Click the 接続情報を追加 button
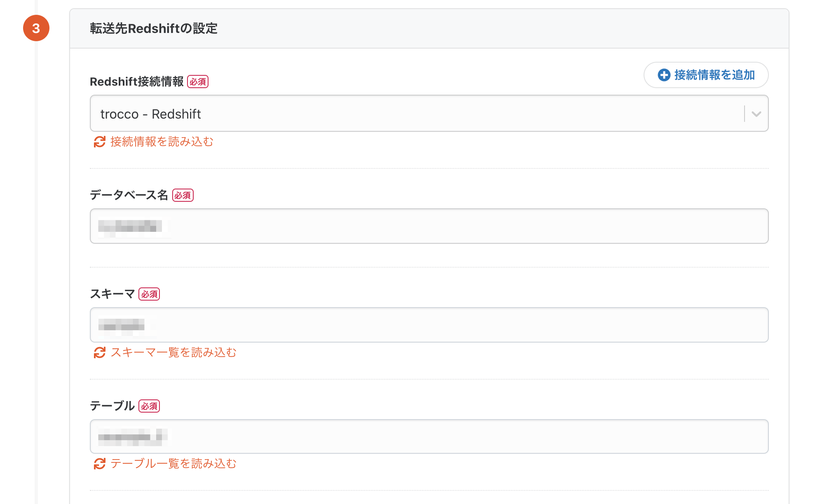Viewport: 815px width, 504px height. point(706,75)
